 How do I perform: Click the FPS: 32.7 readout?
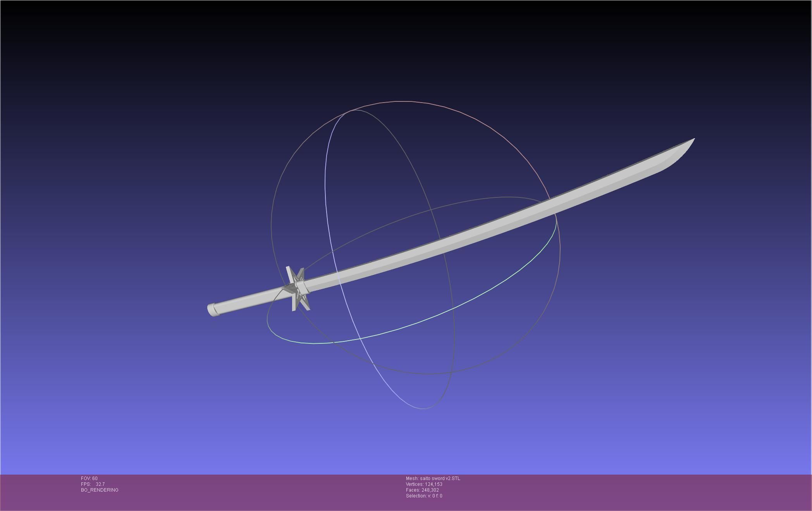pos(93,484)
